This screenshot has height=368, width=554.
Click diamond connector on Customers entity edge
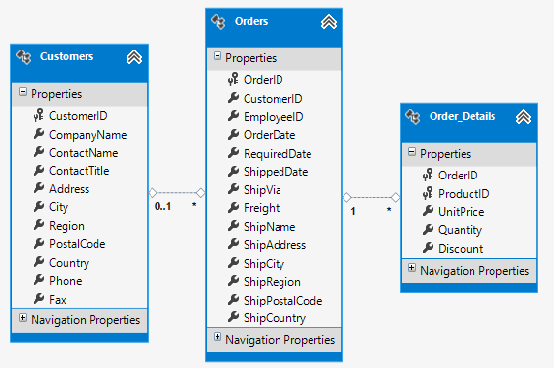(153, 193)
